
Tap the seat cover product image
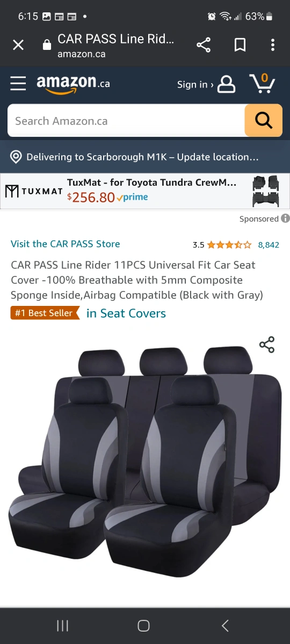pos(145,462)
